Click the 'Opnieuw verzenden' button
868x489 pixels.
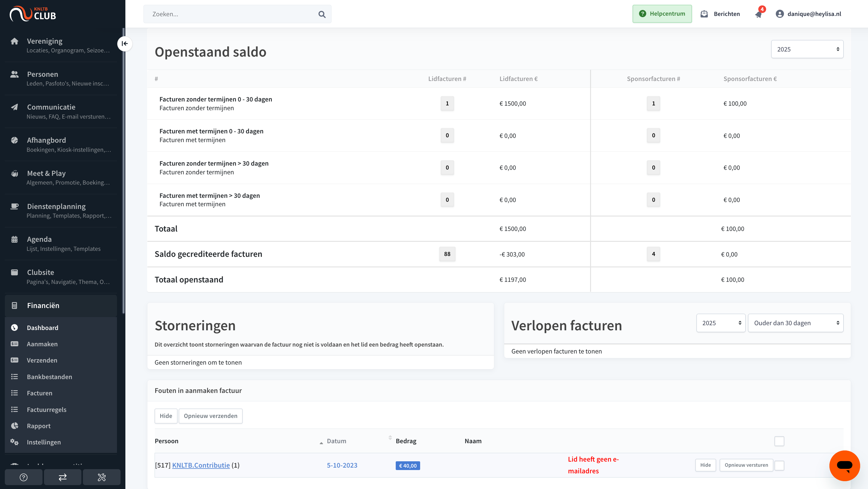click(x=210, y=416)
